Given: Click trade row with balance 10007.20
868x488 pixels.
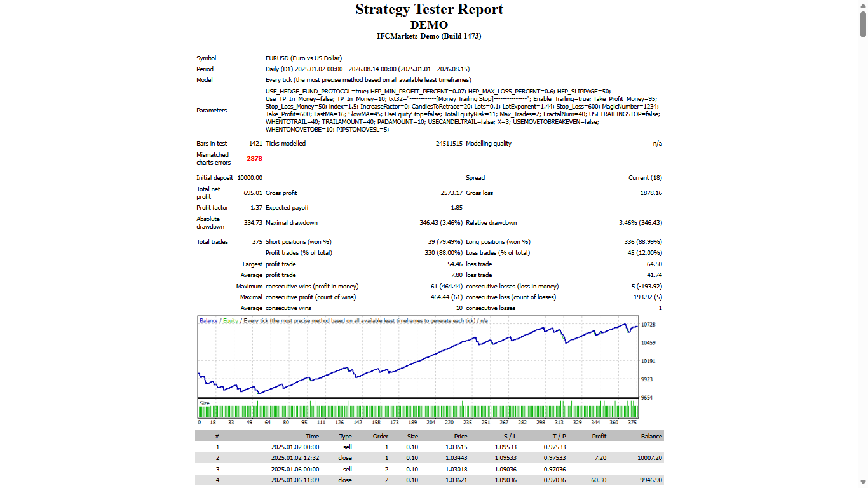Looking at the screenshot, I should click(429, 457).
